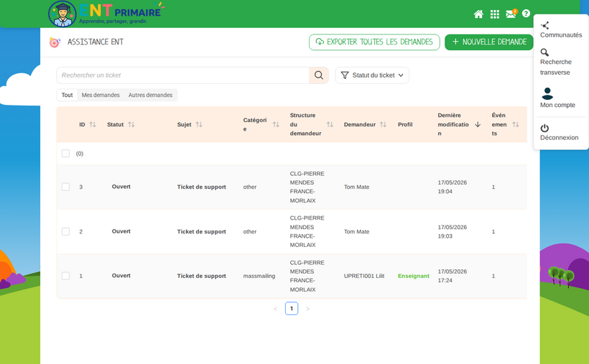Image resolution: width=589 pixels, height=364 pixels.
Task: Switch to the Mes demandes tab
Action: coord(101,95)
